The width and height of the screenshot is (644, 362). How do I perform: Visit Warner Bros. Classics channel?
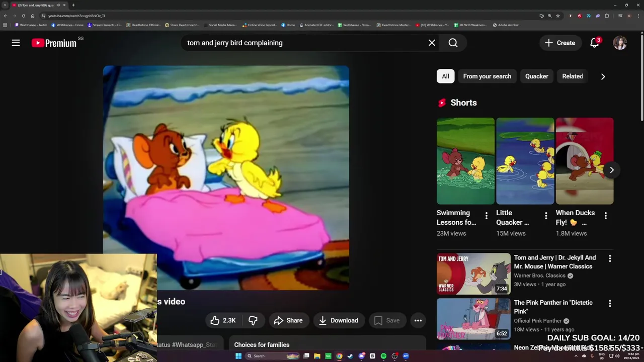click(539, 276)
